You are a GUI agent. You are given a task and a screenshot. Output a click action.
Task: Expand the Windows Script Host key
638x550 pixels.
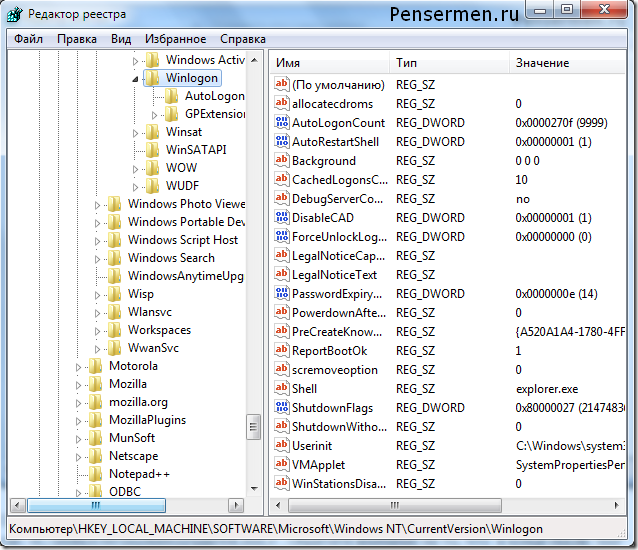coord(97,241)
